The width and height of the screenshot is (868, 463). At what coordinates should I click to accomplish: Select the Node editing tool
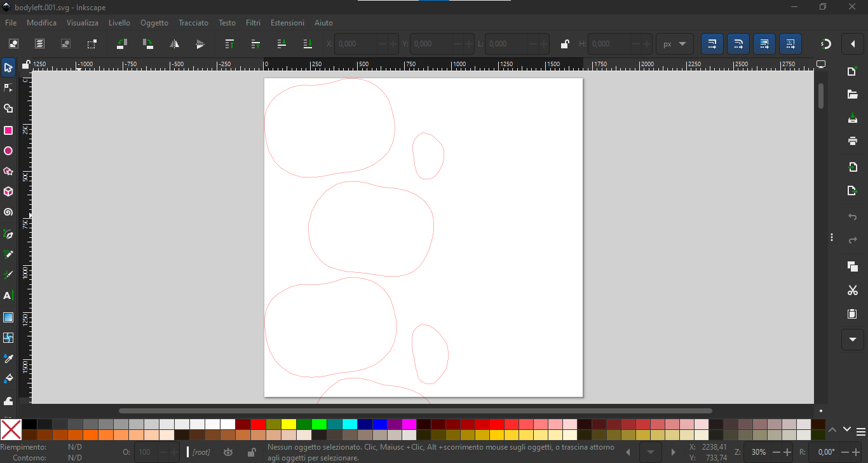pyautogui.click(x=8, y=88)
